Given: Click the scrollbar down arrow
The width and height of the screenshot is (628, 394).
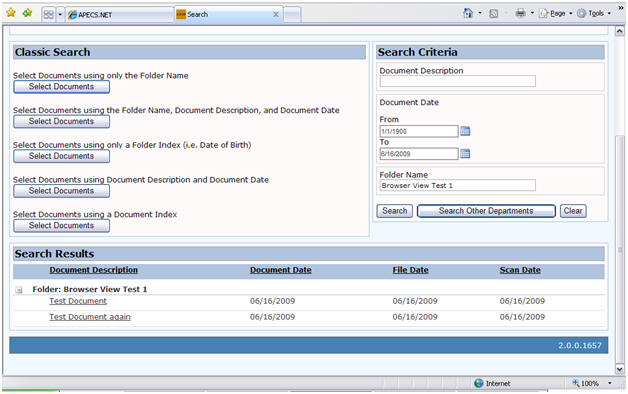Looking at the screenshot, I should [620, 369].
